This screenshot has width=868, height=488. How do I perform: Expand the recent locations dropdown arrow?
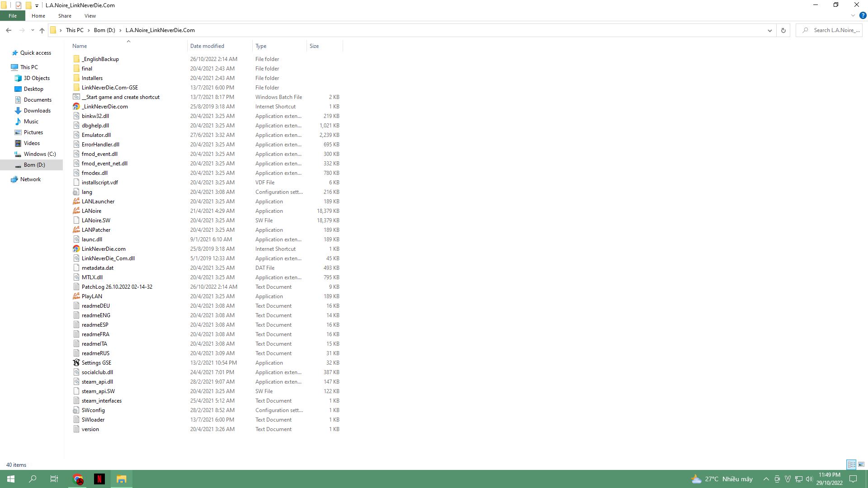[x=33, y=30]
